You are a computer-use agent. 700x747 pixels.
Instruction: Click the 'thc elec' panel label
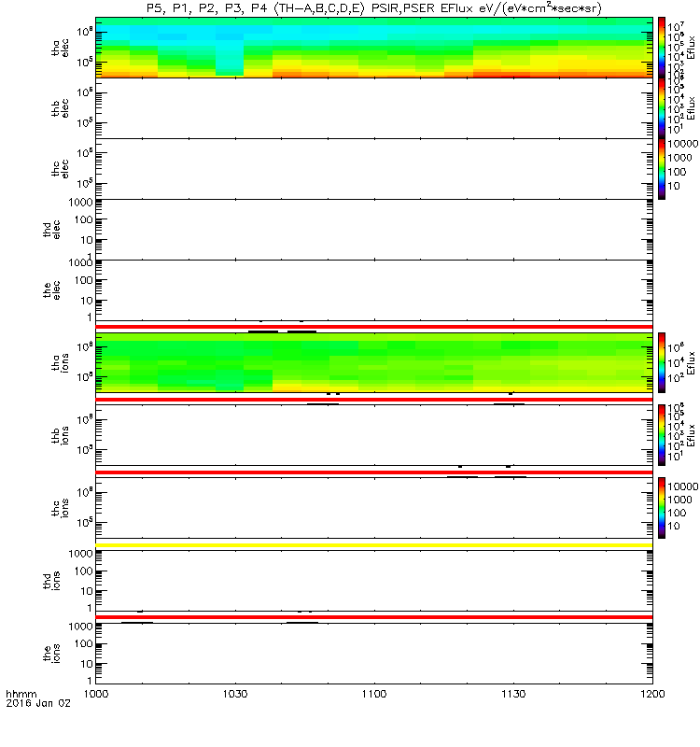tap(60, 169)
